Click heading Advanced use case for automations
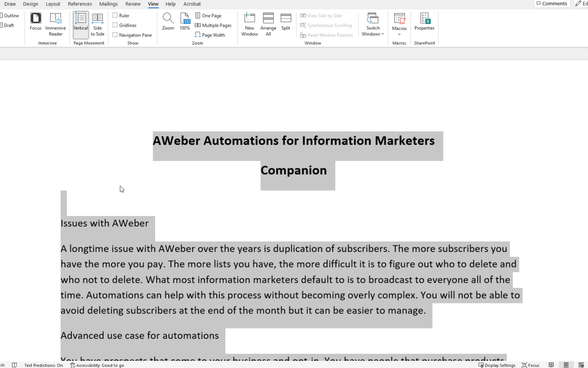The image size is (588, 368). [139, 335]
